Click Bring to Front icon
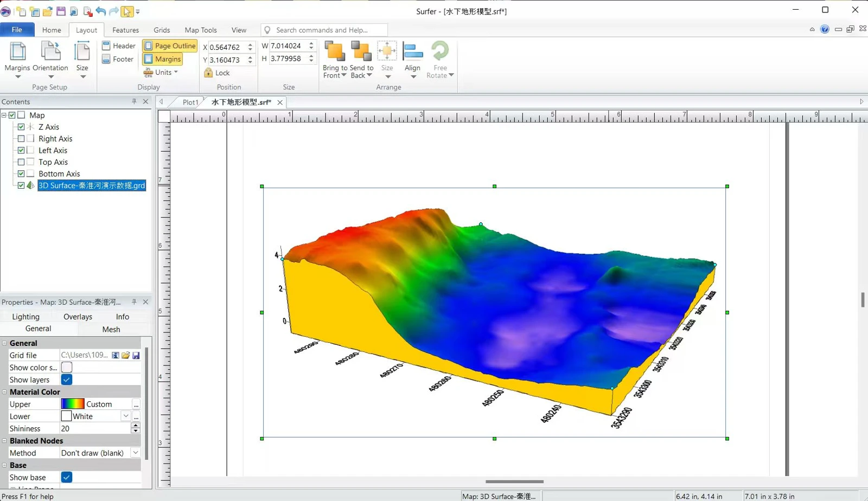 (335, 52)
